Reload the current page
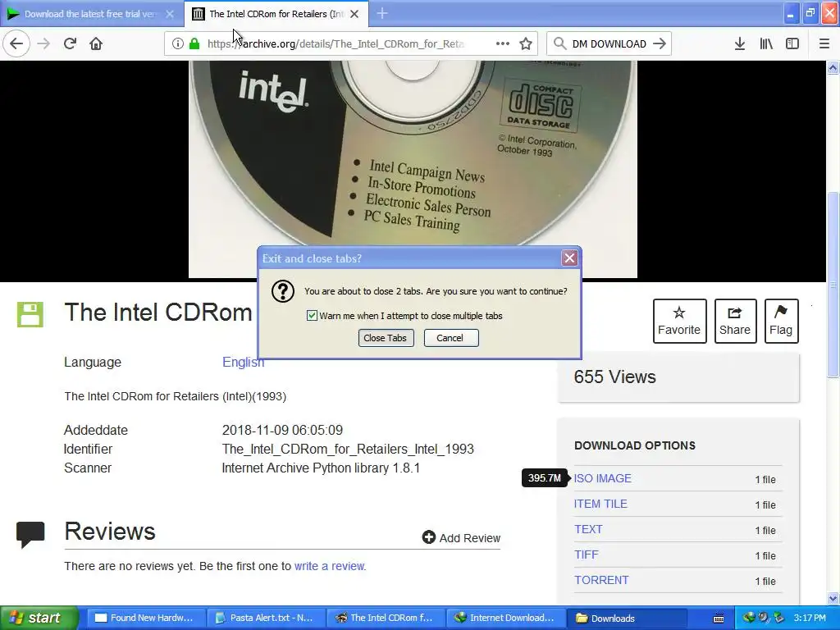This screenshot has width=840, height=630. click(x=70, y=43)
